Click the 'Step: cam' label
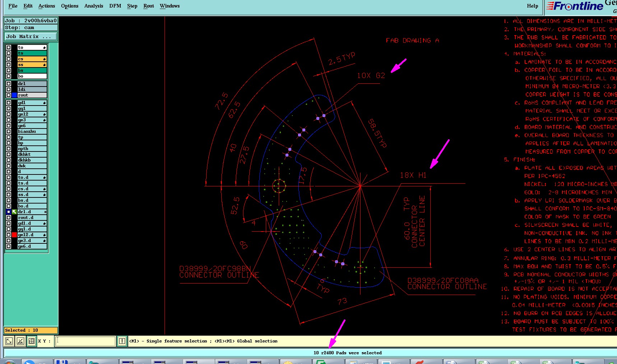Image resolution: width=617 pixels, height=364 pixels. [x=31, y=27]
